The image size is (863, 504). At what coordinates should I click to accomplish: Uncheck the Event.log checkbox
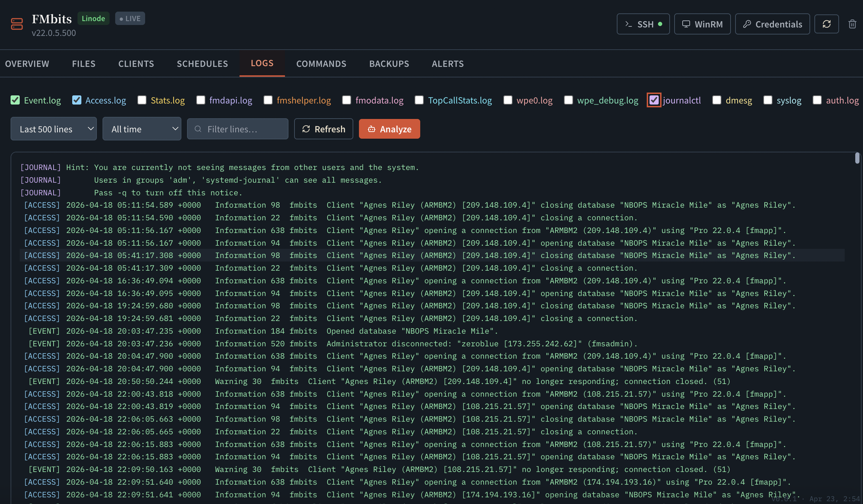pyautogui.click(x=15, y=100)
